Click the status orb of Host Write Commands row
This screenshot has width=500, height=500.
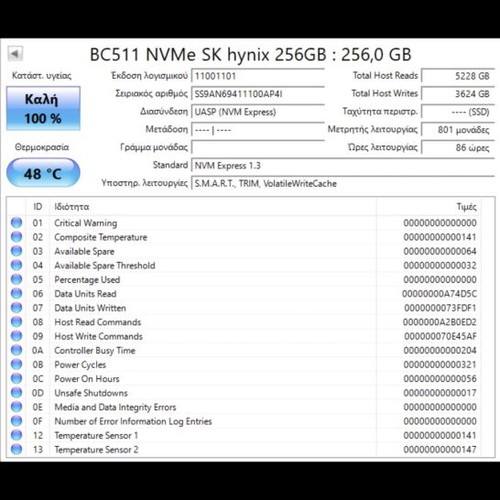click(16, 336)
